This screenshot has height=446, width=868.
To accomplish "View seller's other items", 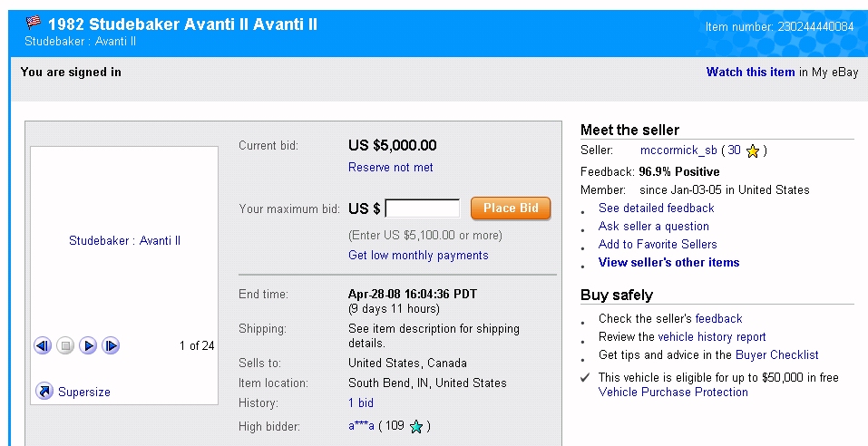I will (668, 263).
